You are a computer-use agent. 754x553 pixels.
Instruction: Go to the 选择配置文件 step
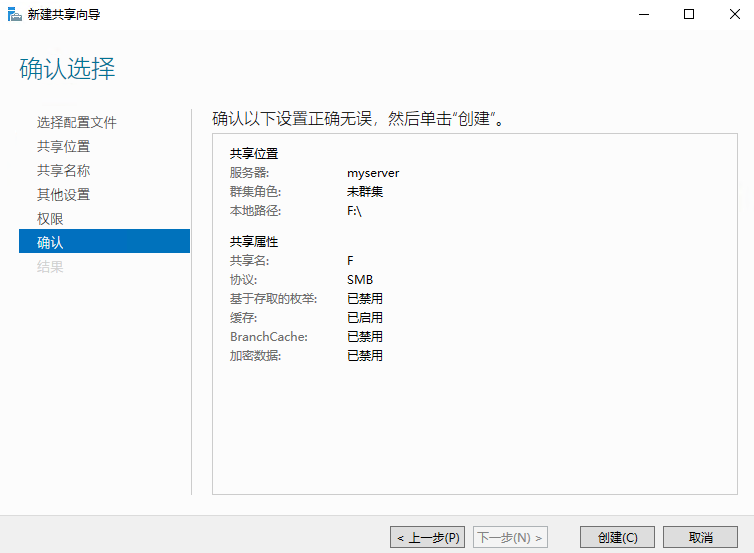[77, 123]
